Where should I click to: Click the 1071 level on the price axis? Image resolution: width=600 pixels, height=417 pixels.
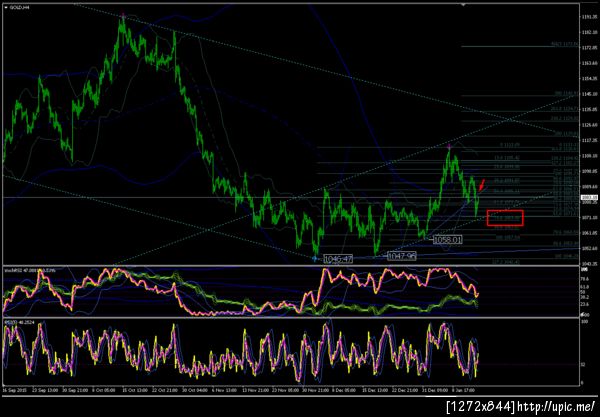(x=589, y=217)
